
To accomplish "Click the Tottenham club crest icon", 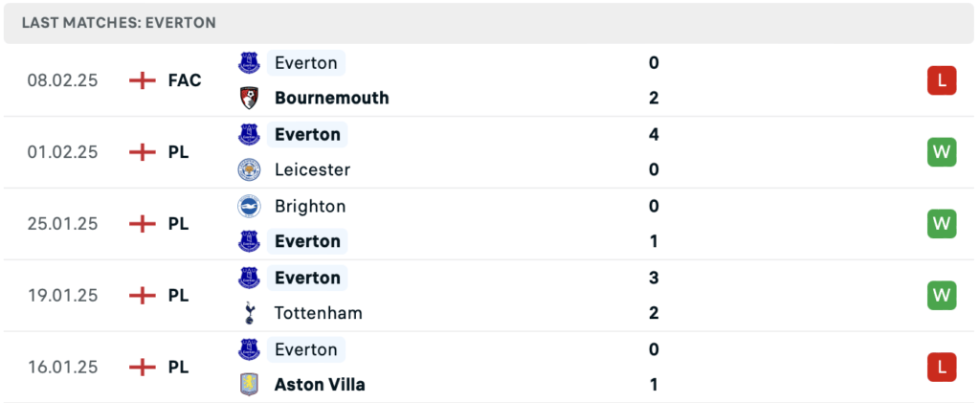I will click(250, 313).
